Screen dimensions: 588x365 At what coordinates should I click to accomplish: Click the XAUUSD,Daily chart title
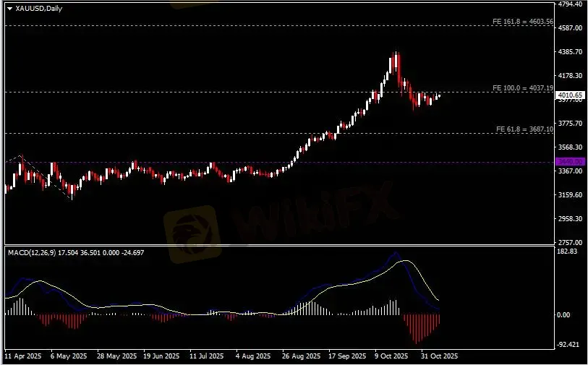point(38,8)
